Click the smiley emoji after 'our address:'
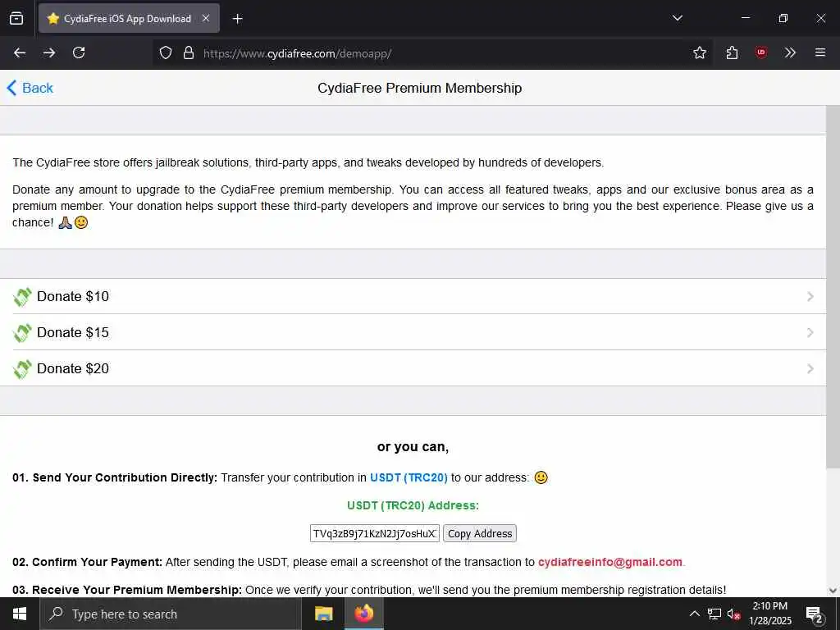Image resolution: width=840 pixels, height=630 pixels. coord(541,477)
